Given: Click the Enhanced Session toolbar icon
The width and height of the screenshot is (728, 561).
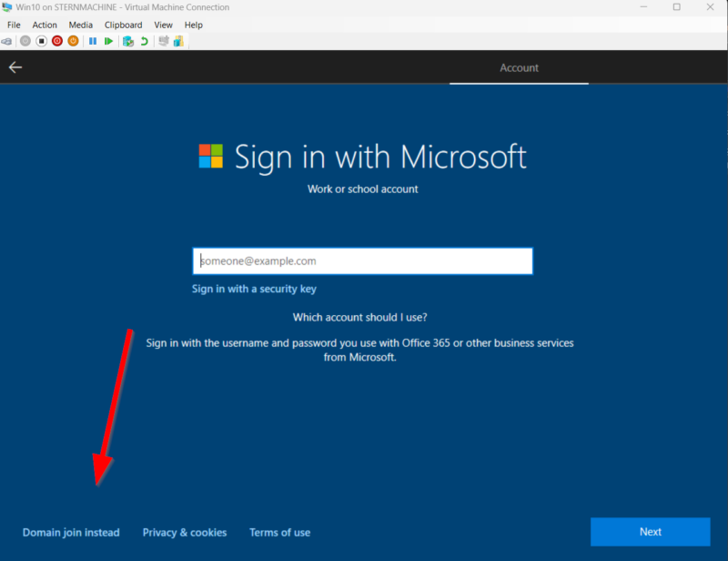Looking at the screenshot, I should pos(164,41).
